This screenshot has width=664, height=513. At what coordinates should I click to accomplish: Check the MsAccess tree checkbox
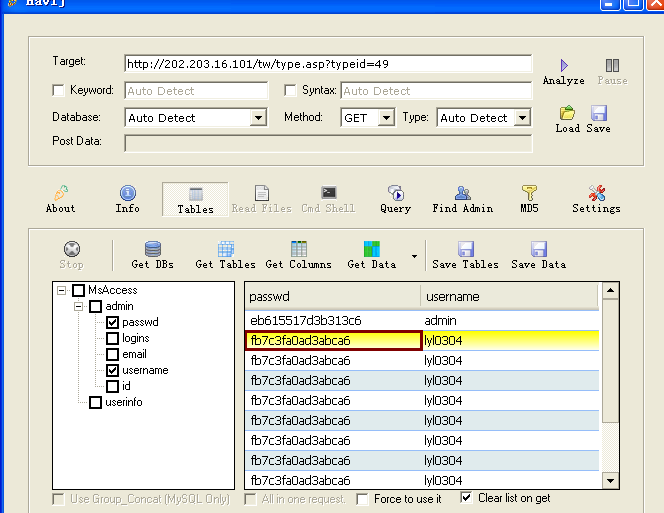(78, 290)
